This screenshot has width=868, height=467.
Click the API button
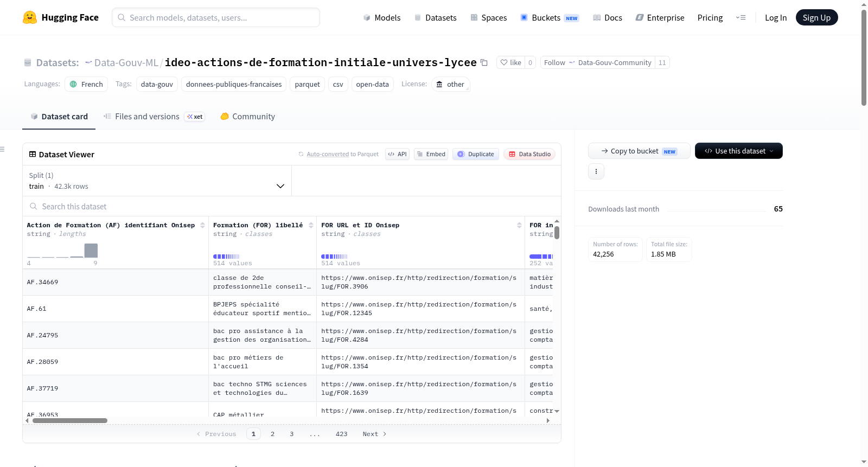pos(397,154)
